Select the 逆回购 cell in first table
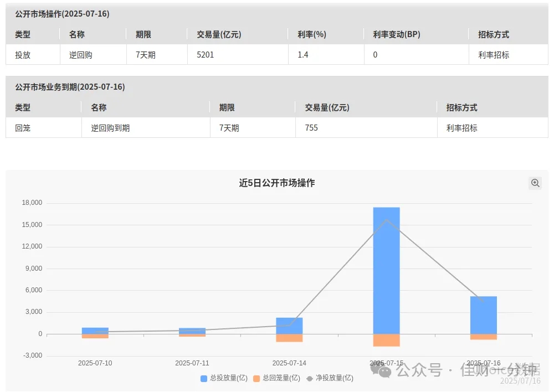 pos(81,55)
